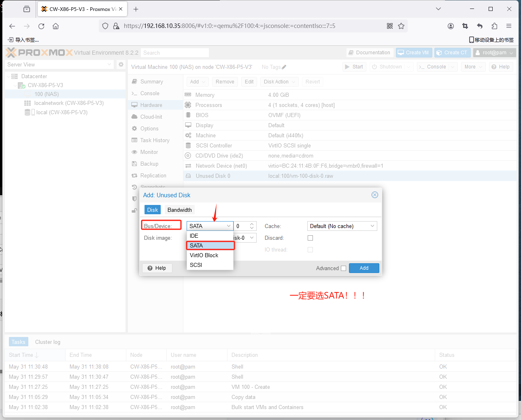Select the BIOS hardware row
This screenshot has width=521, height=420.
point(350,115)
